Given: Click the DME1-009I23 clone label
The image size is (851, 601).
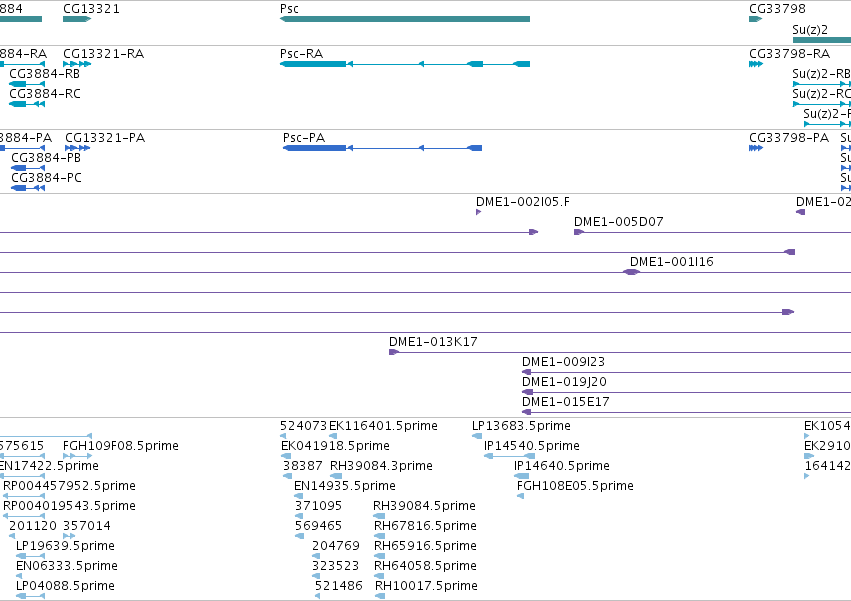Looking at the screenshot, I should pos(563,362).
